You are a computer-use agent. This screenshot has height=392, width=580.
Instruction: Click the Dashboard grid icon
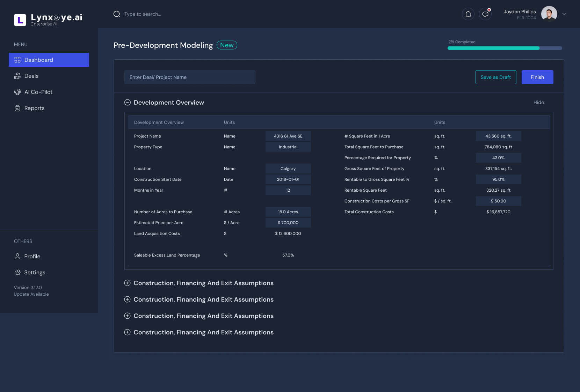(17, 60)
